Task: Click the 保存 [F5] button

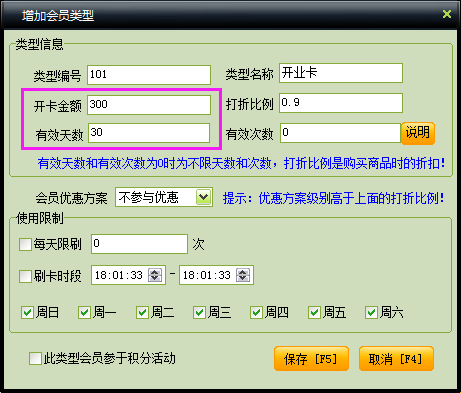Action: 311,359
